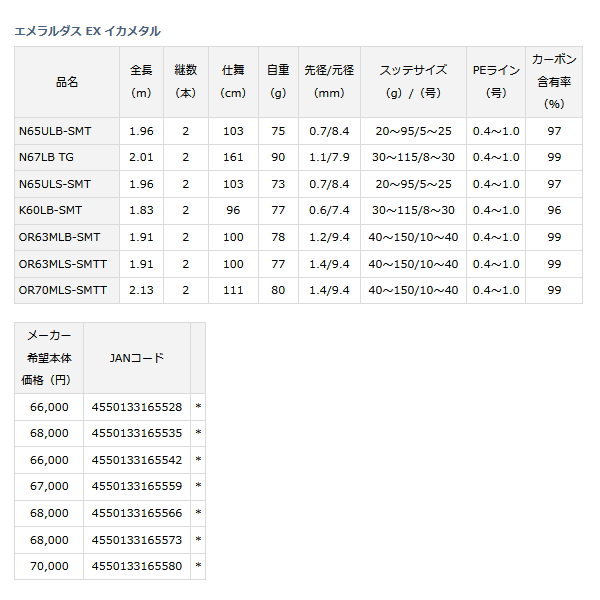This screenshot has width=600, height=600.
Task: Select the 継数 (本) column header
Action: click(186, 82)
